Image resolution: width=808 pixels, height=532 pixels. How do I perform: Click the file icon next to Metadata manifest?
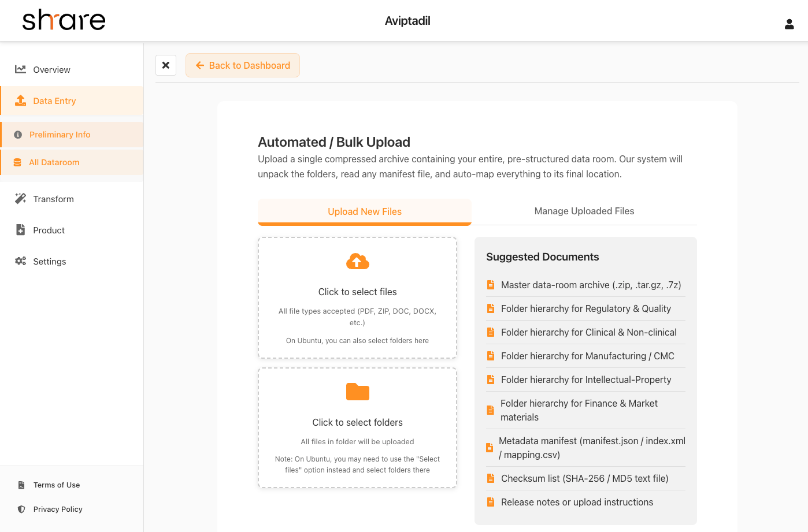pos(491,447)
